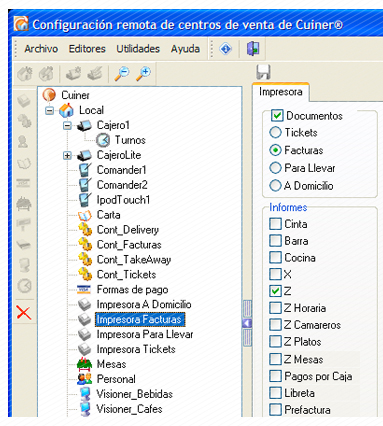This screenshot has width=383, height=426.
Task: Uncheck the Z report checkbox
Action: pos(275,291)
